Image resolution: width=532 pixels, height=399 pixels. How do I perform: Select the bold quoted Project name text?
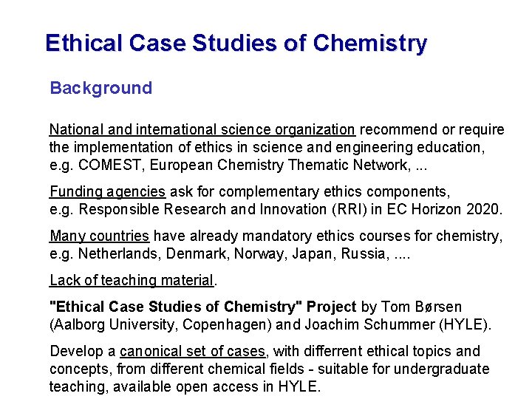click(x=202, y=307)
